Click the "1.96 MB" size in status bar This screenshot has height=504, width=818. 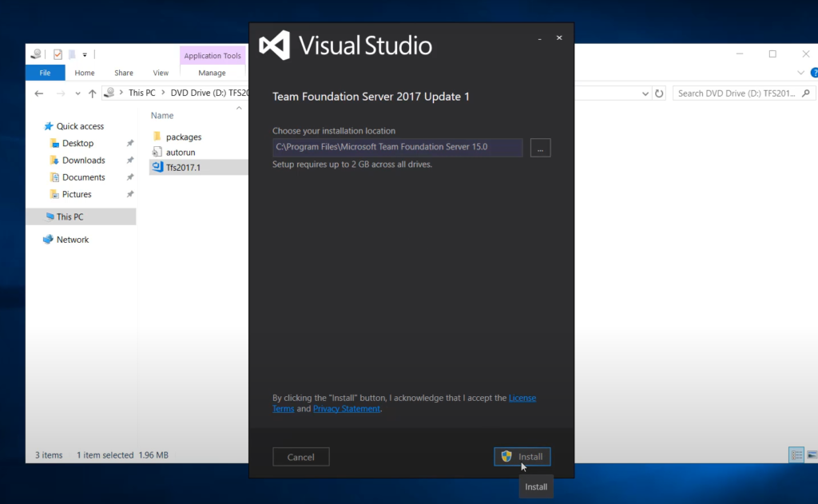tap(153, 455)
